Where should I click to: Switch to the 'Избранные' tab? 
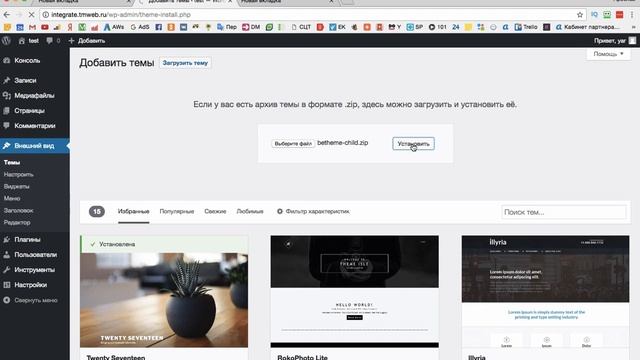coord(133,211)
